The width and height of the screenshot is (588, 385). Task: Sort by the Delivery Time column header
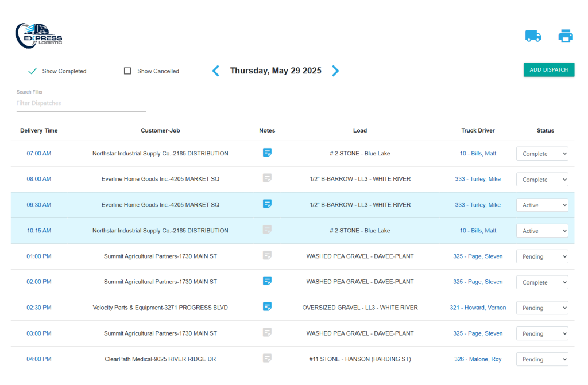[x=39, y=130]
